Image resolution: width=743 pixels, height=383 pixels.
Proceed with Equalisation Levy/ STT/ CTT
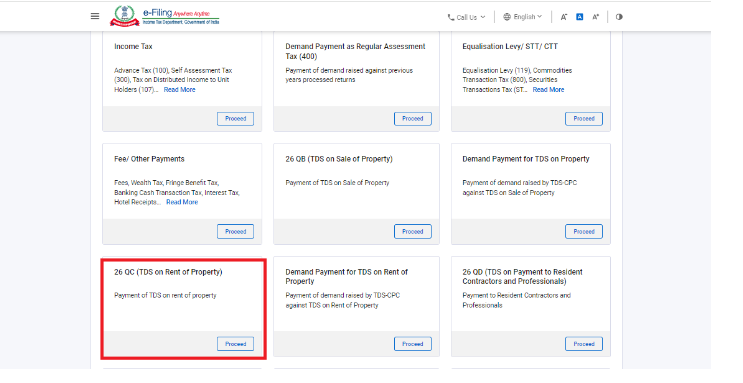tap(584, 119)
